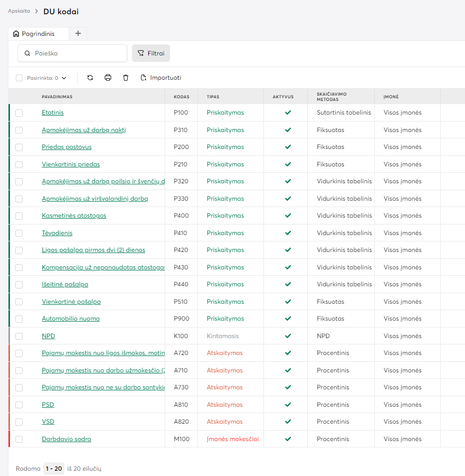
Task: Click the magnifier icon in search box
Action: click(27, 53)
